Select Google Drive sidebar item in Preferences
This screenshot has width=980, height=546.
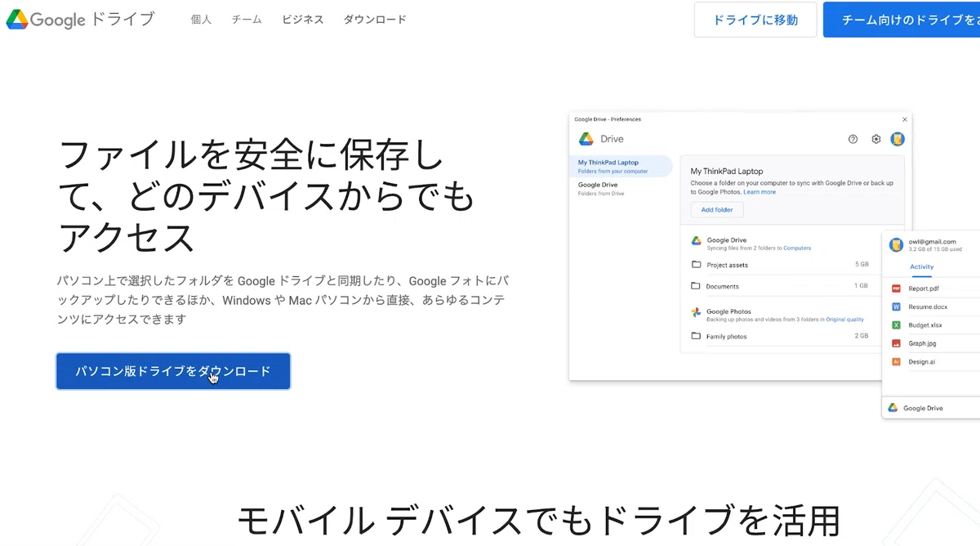(x=621, y=189)
